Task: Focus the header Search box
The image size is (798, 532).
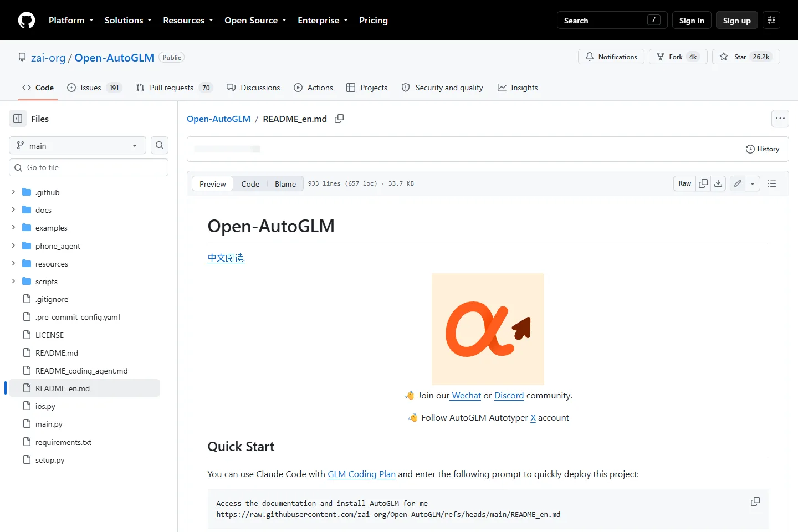Action: point(612,20)
